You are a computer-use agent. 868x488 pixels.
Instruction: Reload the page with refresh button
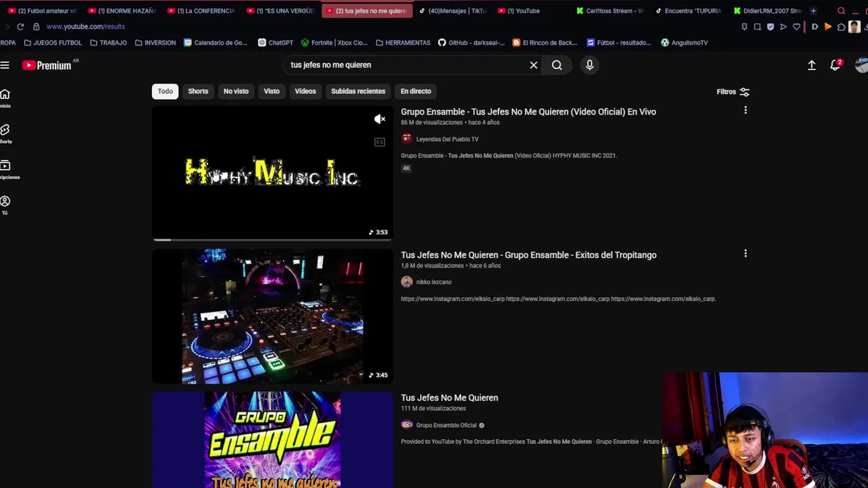coord(20,26)
